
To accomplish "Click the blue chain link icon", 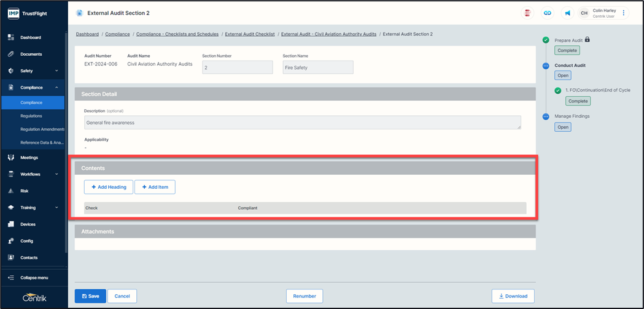I will 546,13.
